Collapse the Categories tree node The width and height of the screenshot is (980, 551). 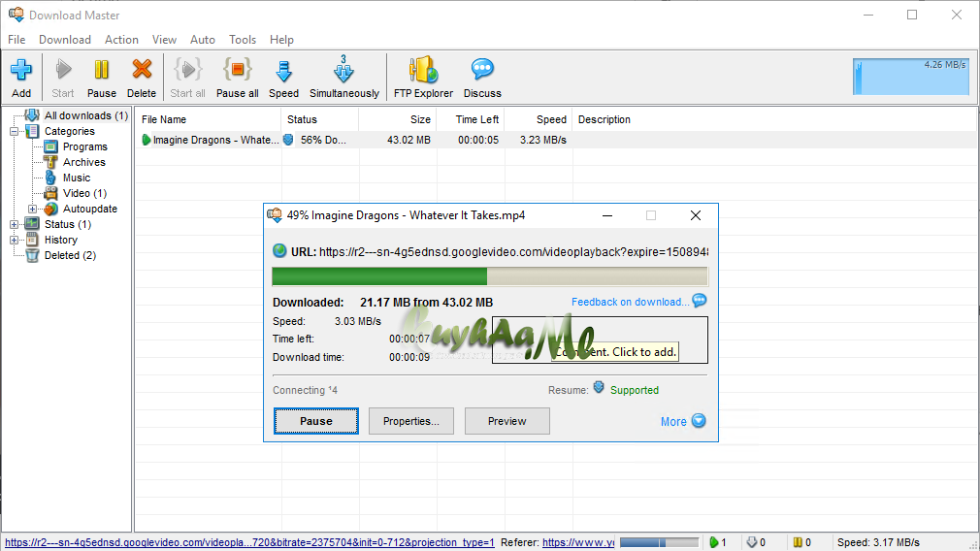point(14,131)
